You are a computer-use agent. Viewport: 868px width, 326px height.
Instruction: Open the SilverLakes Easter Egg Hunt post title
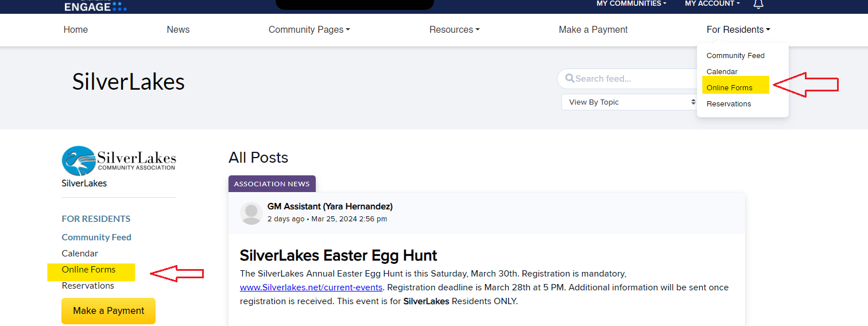coord(339,255)
